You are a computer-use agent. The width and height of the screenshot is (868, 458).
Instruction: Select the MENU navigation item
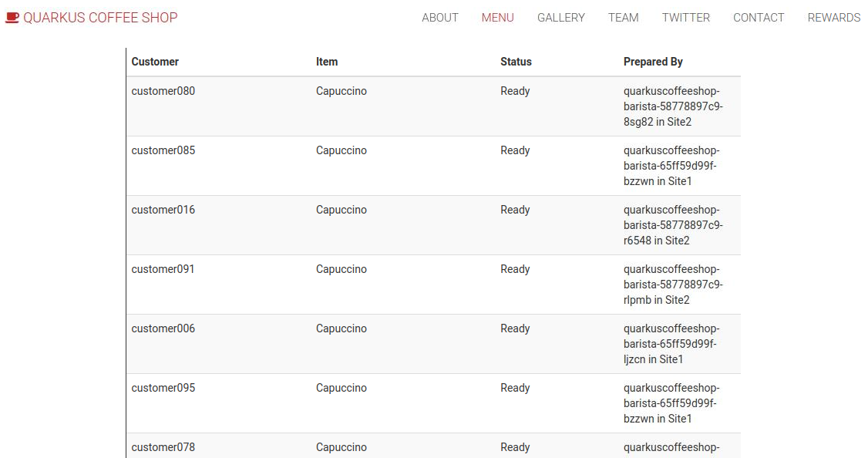[497, 17]
